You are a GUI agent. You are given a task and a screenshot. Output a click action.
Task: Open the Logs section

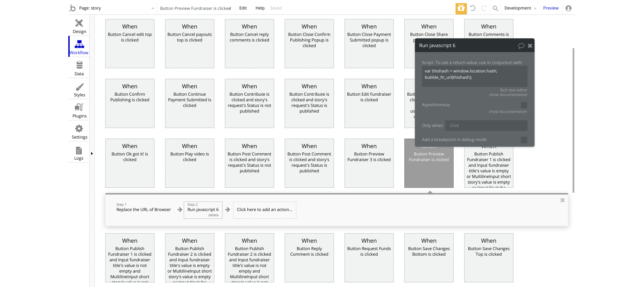pyautogui.click(x=79, y=153)
